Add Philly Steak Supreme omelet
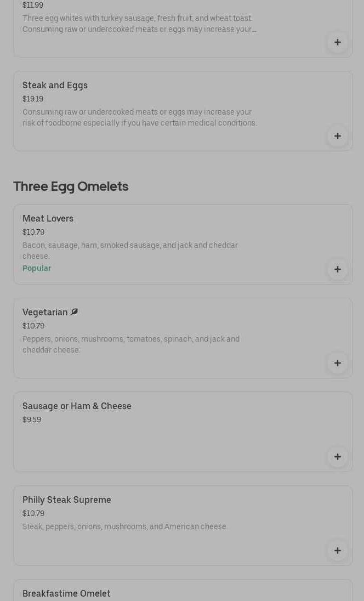Viewport: 364px width, 601px height. (x=337, y=551)
